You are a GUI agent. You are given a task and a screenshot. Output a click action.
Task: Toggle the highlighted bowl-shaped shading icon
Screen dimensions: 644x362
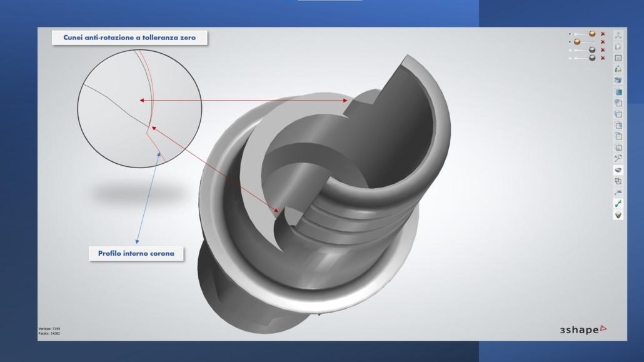(618, 169)
